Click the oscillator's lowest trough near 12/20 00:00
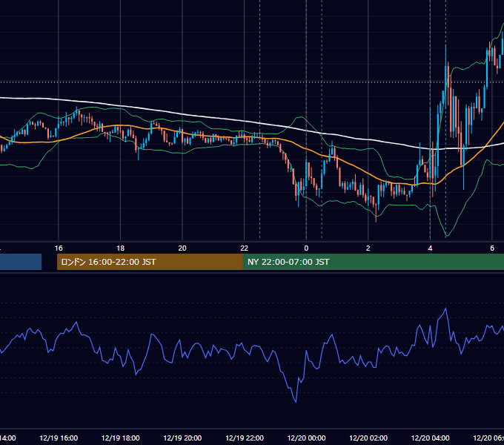Image resolution: width=504 pixels, height=445 pixels. 296,401
